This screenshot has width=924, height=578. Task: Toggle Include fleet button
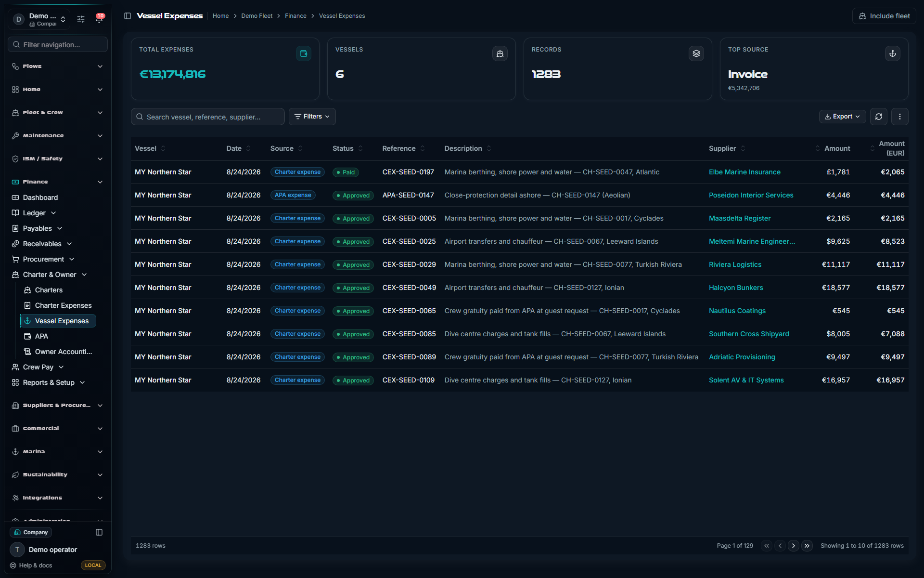point(884,16)
